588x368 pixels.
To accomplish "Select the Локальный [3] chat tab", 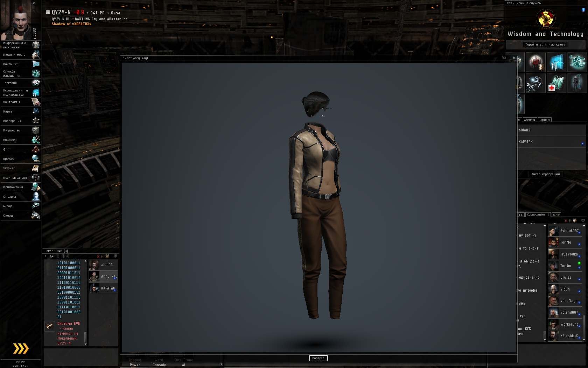I will click(x=56, y=251).
